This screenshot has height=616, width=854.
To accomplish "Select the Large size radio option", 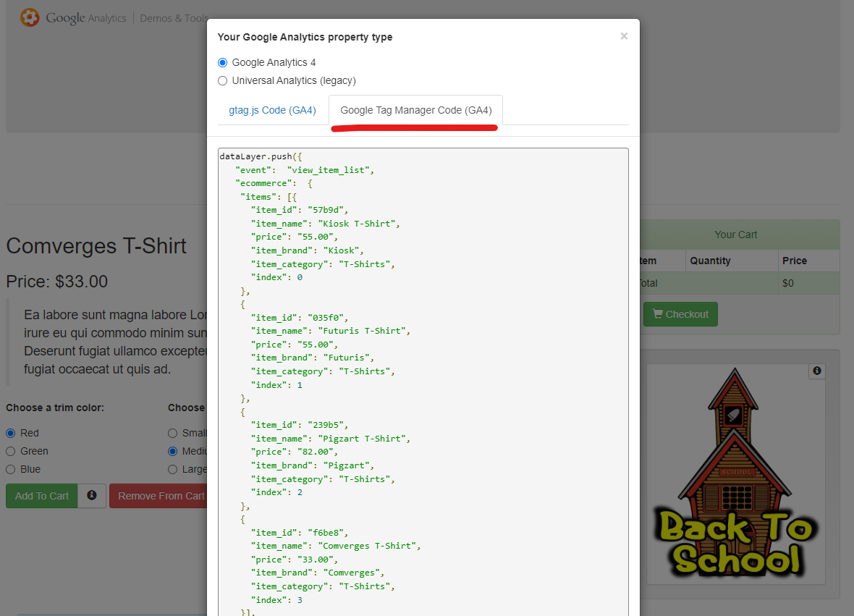I will pos(173,469).
